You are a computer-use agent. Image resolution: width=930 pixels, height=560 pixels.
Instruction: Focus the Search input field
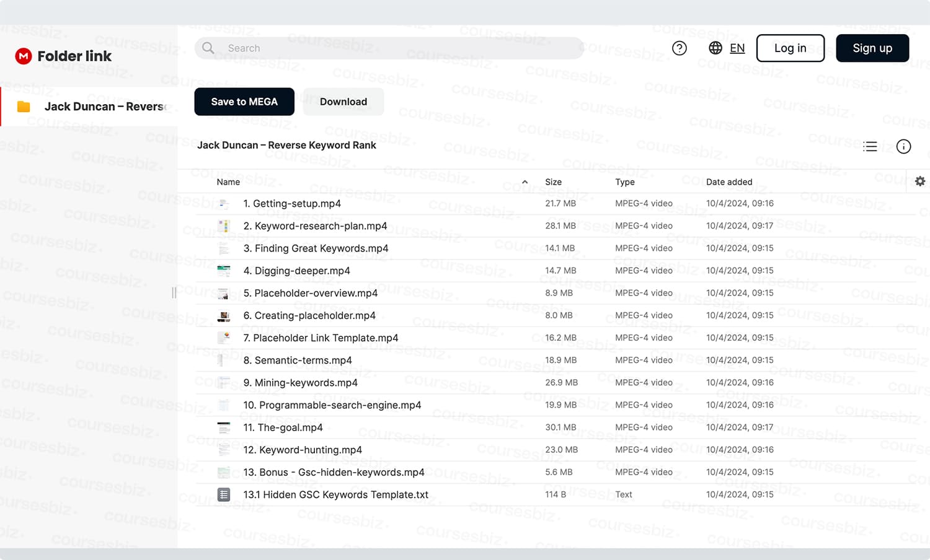pyautogui.click(x=389, y=48)
